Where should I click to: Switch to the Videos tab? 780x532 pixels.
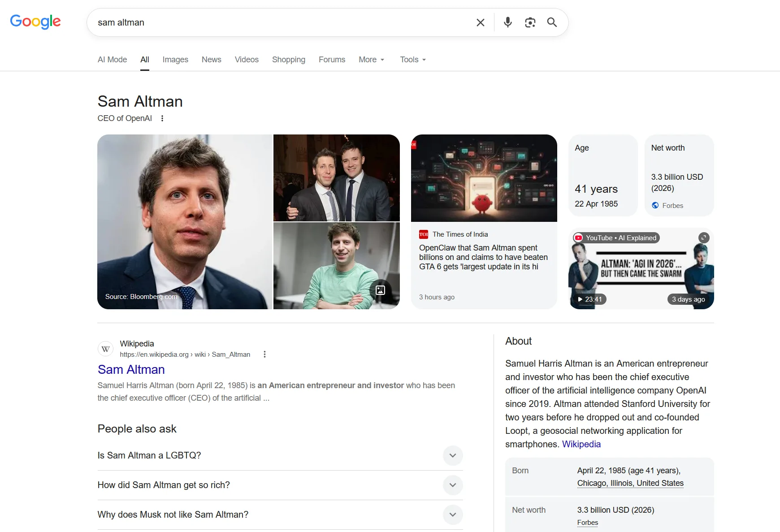[247, 60]
